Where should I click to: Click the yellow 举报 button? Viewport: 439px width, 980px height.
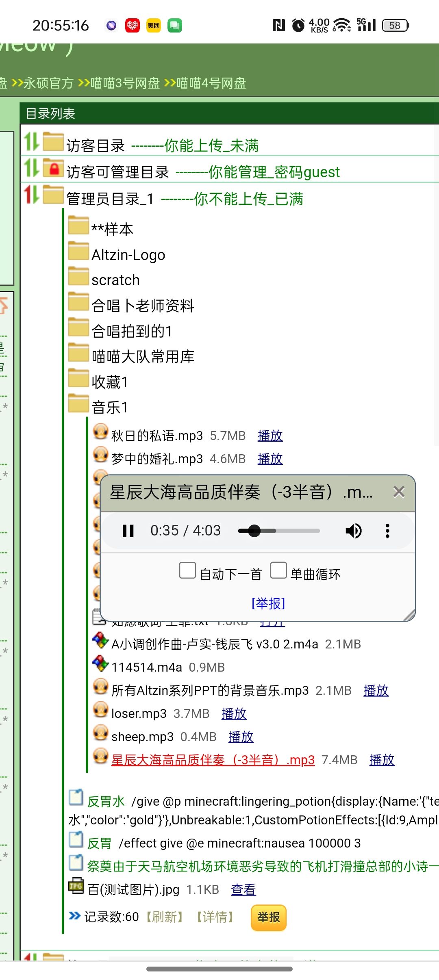click(x=269, y=917)
